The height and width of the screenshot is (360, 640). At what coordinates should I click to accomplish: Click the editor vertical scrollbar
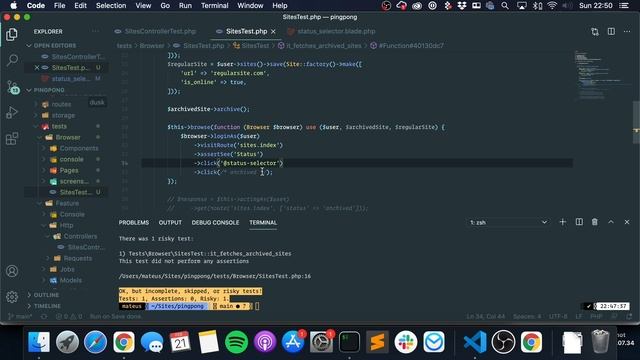(x=636, y=122)
